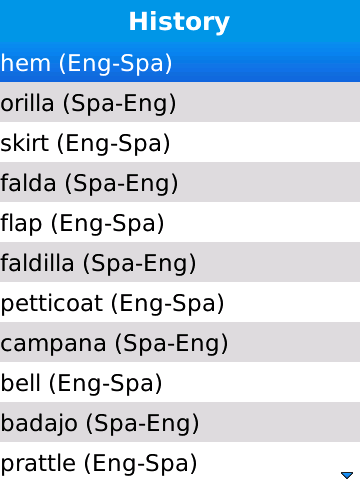Select the highlighted hem (Eng-Spa) entry
Image resolution: width=360 pixels, height=480 pixels.
click(180, 62)
